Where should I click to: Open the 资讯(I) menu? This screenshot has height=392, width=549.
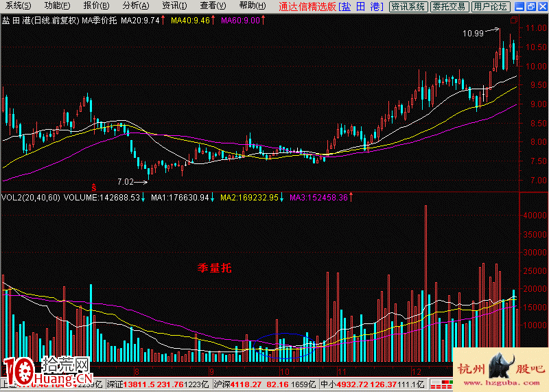(x=174, y=6)
